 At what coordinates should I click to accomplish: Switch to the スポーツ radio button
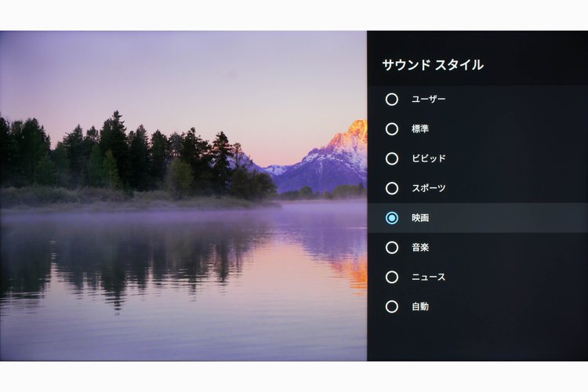pyautogui.click(x=392, y=188)
